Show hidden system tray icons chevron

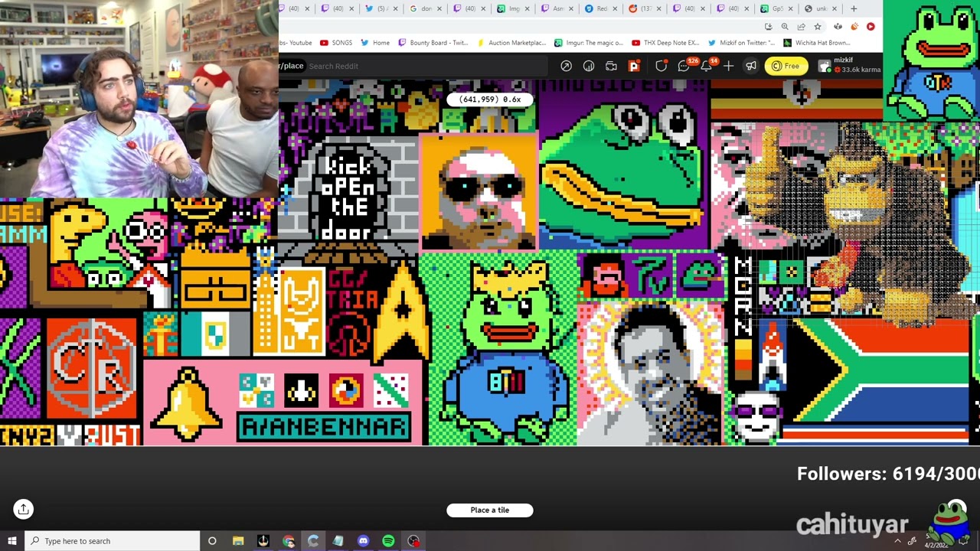[897, 541]
